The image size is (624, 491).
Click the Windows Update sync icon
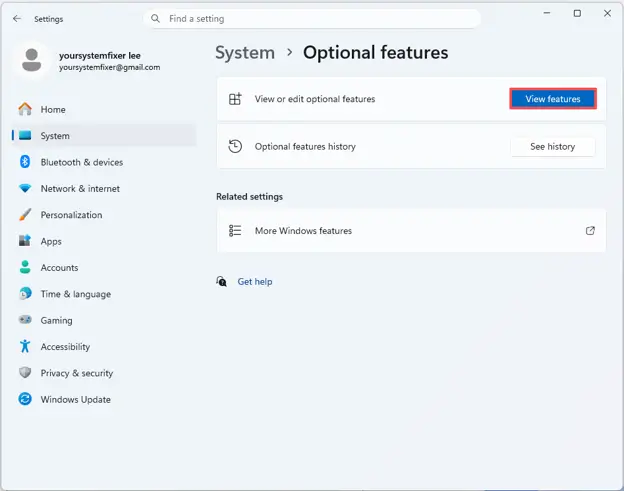25,399
